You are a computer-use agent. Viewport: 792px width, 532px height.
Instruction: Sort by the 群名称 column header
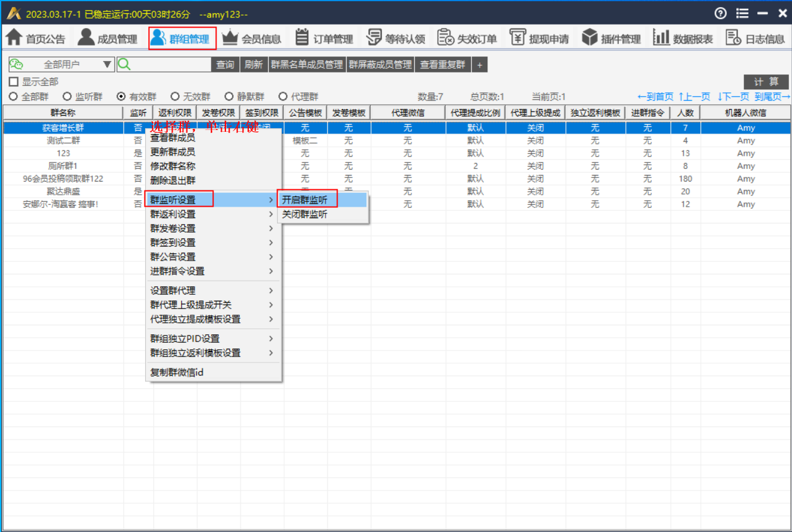[63, 113]
